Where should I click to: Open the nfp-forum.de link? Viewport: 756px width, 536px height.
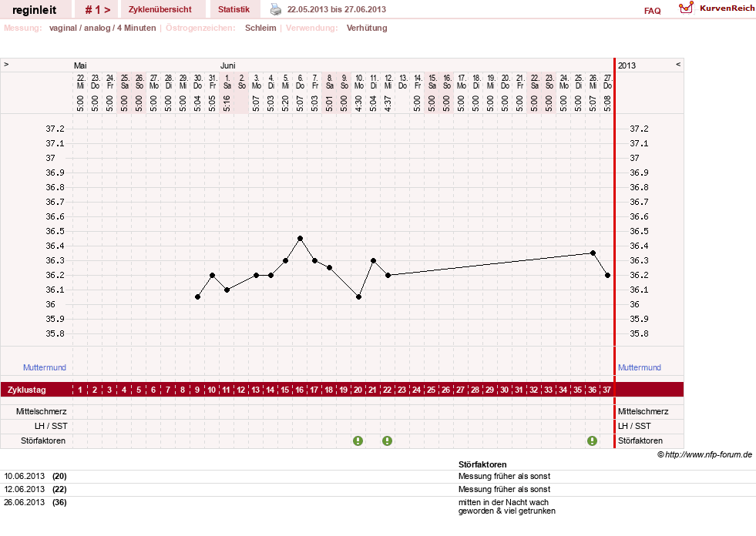708,454
